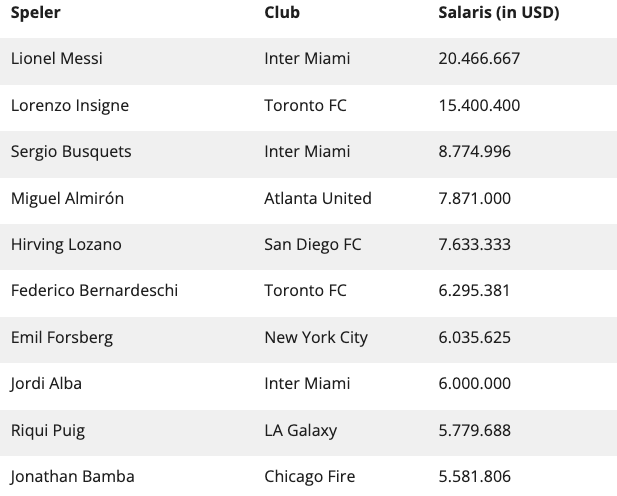Click the Riqui Puig name cell
This screenshot has width=617, height=496.
pos(48,431)
